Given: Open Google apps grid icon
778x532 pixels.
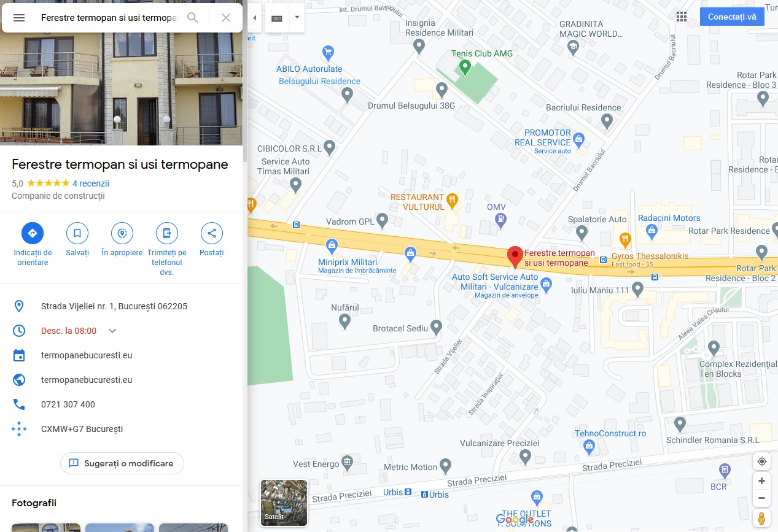Looking at the screenshot, I should (682, 17).
